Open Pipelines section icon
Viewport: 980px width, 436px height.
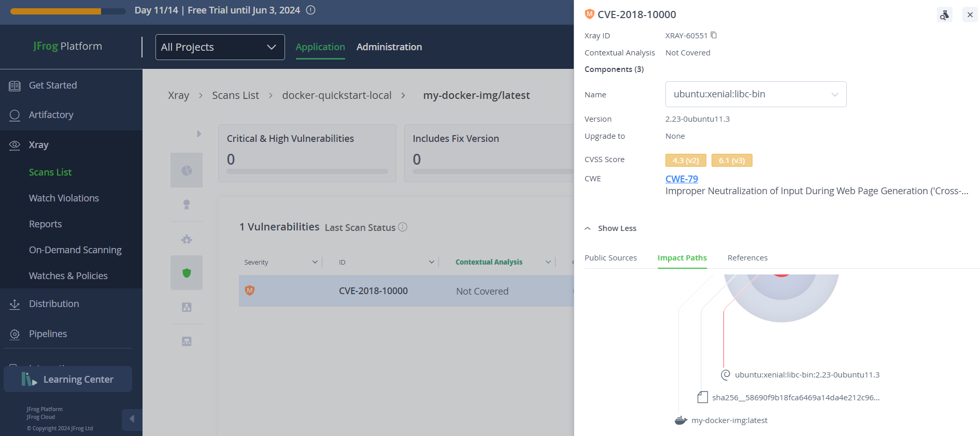click(15, 334)
